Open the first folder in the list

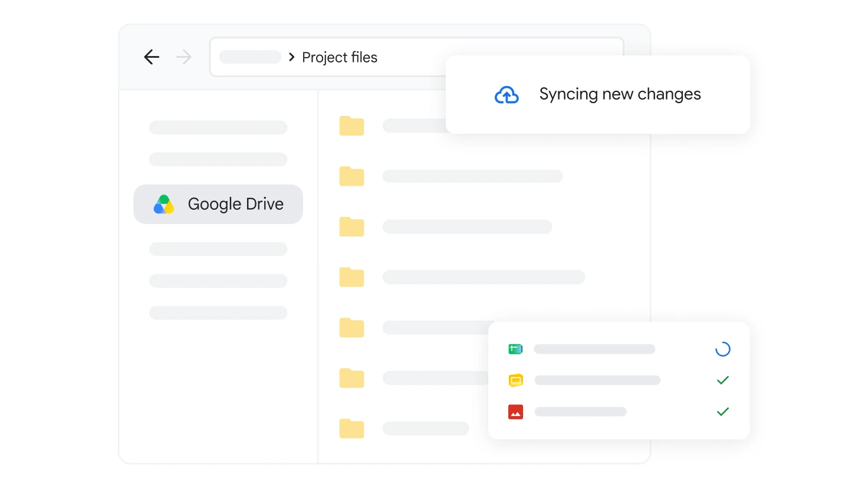[x=351, y=126]
